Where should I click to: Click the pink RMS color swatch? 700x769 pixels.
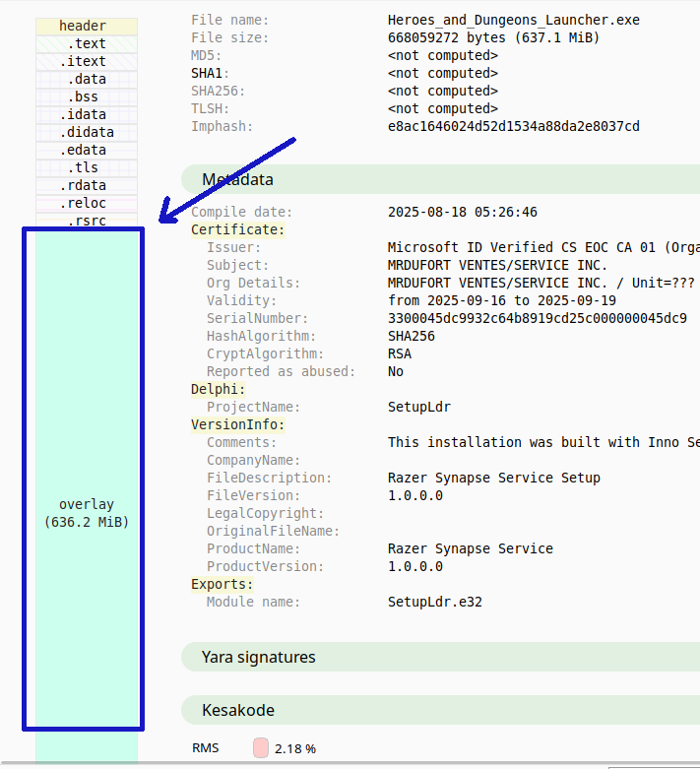pos(261,748)
